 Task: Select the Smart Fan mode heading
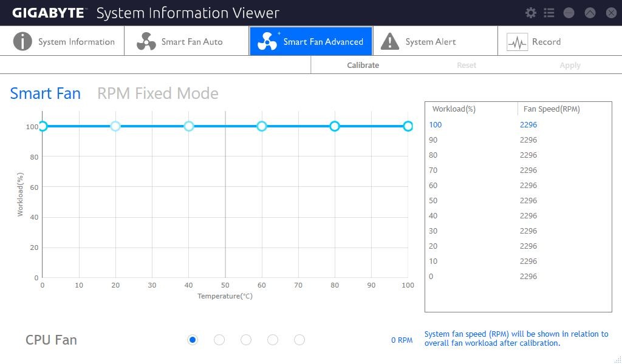[45, 93]
